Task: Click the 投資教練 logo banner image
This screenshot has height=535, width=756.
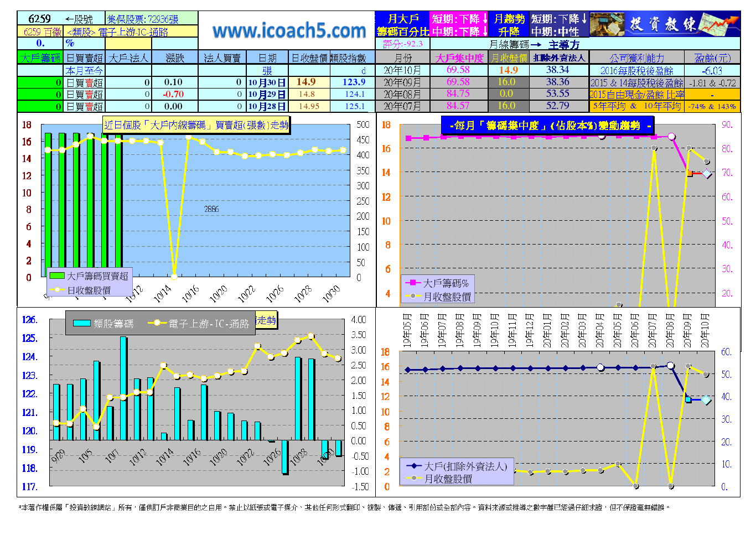Action: 664,24
